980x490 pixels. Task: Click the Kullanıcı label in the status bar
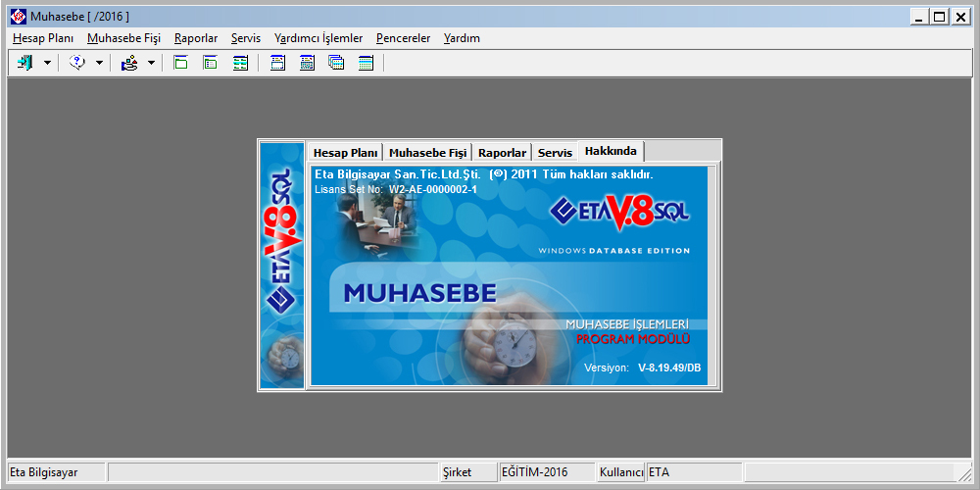pyautogui.click(x=621, y=472)
